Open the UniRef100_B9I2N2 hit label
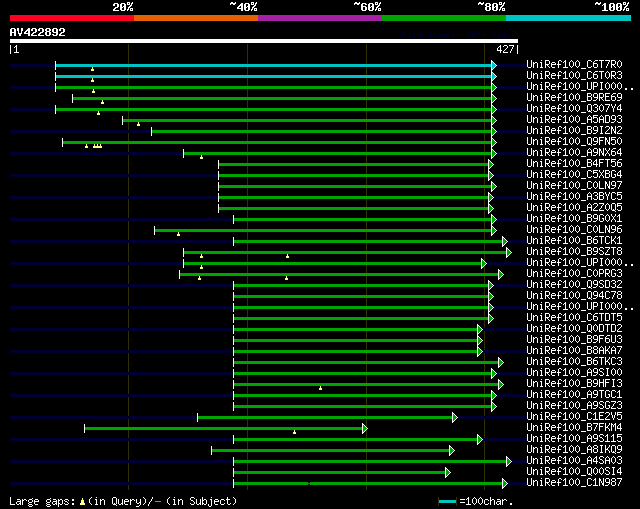The width and height of the screenshot is (640, 509). (x=574, y=131)
